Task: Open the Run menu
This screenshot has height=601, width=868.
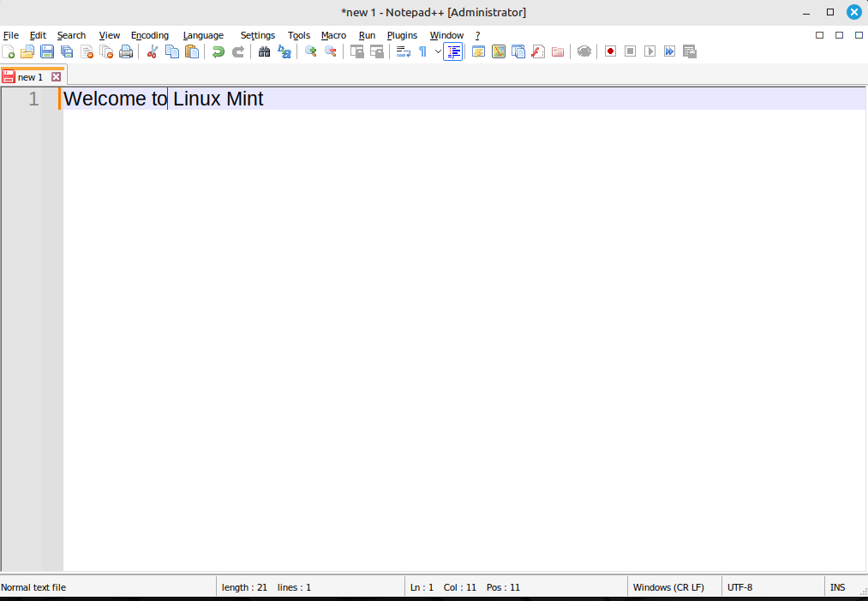Action: [x=367, y=35]
